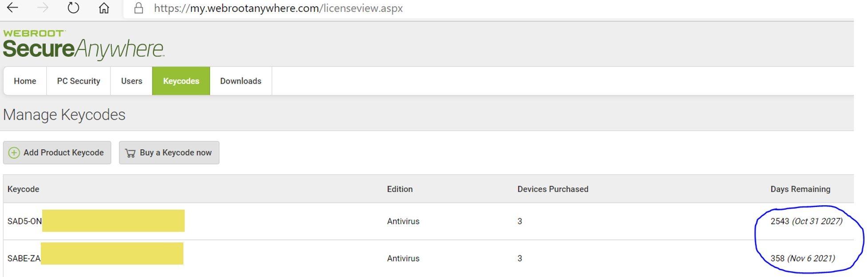Screen dimensions: 868x277
Task: Click the green plus icon on Add Product Keycode
Action: pos(14,153)
